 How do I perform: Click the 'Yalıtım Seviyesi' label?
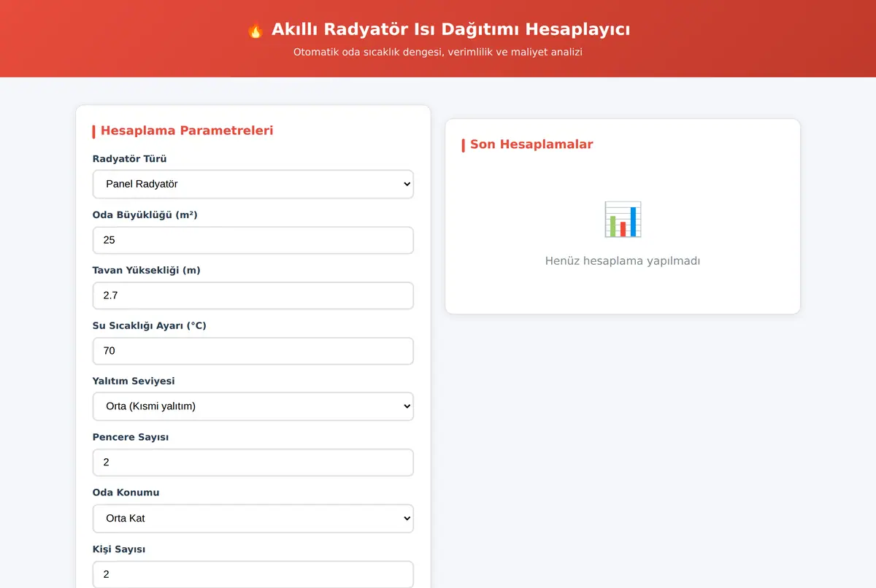tap(134, 381)
